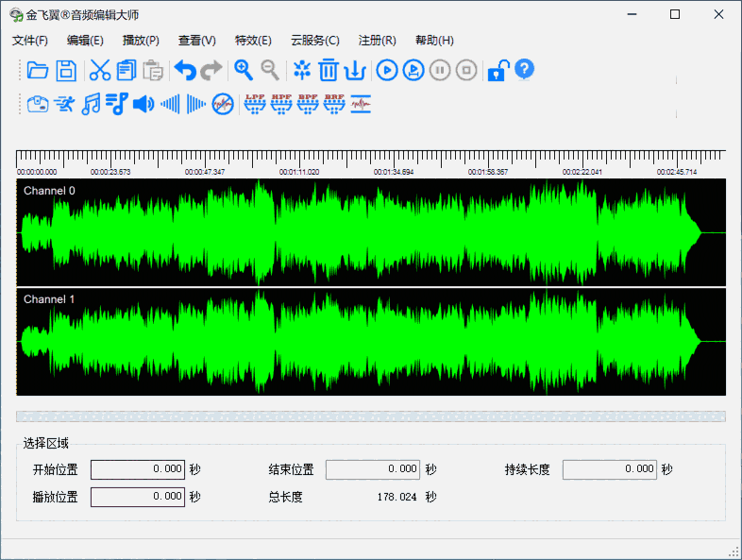Screen dimensions: 742x560
Task: Save audio with the floppy disk icon
Action: tap(66, 70)
